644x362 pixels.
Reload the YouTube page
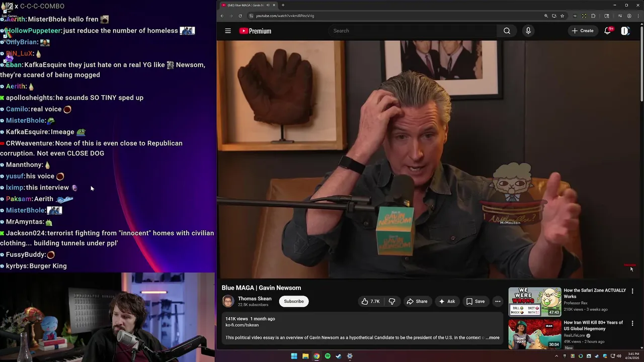pyautogui.click(x=240, y=16)
